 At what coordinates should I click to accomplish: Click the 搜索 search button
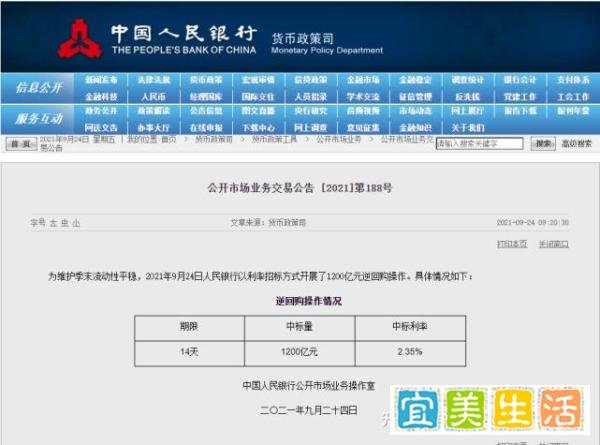pyautogui.click(x=543, y=144)
